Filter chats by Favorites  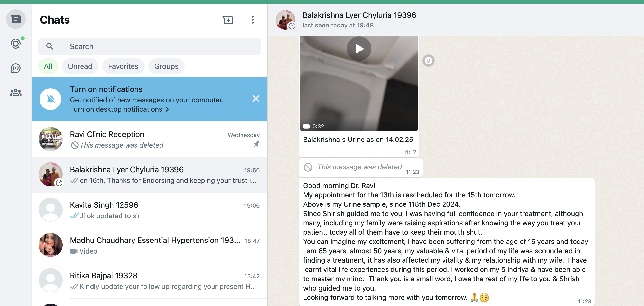123,66
